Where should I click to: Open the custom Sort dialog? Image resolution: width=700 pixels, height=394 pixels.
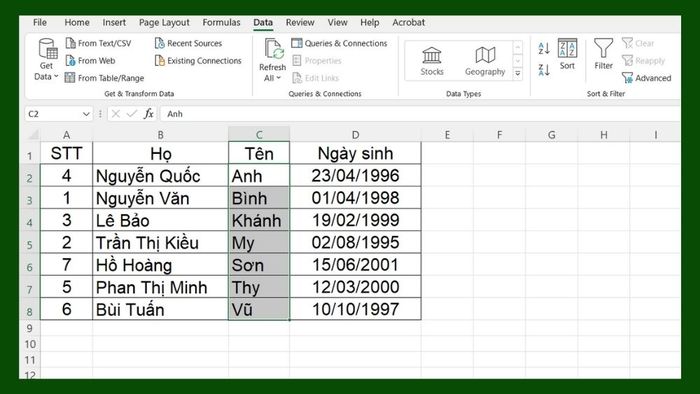[x=567, y=54]
